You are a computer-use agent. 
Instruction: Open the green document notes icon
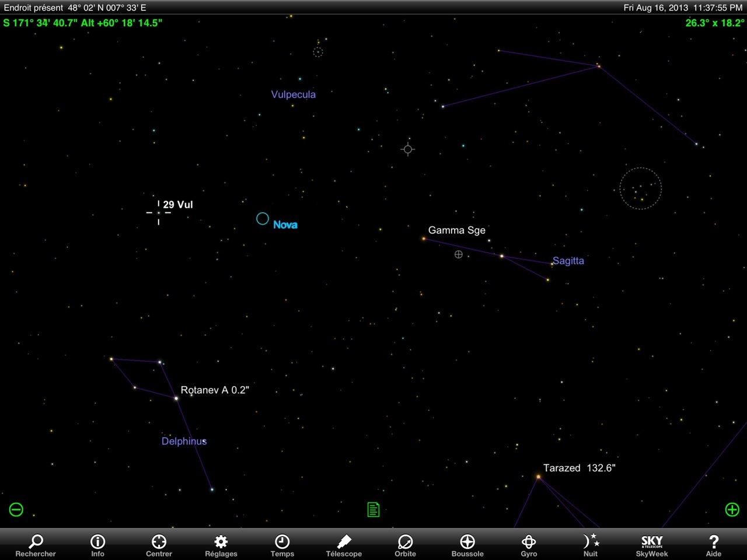coord(373,509)
